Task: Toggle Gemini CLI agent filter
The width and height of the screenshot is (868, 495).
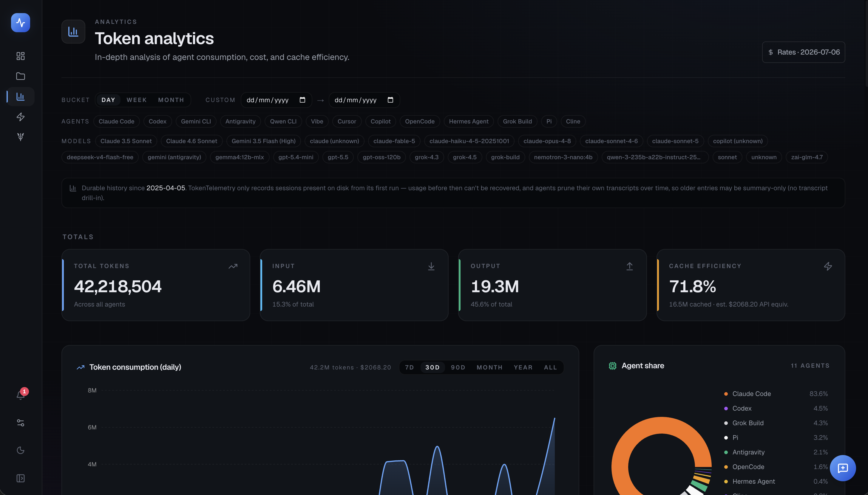Action: click(x=196, y=121)
